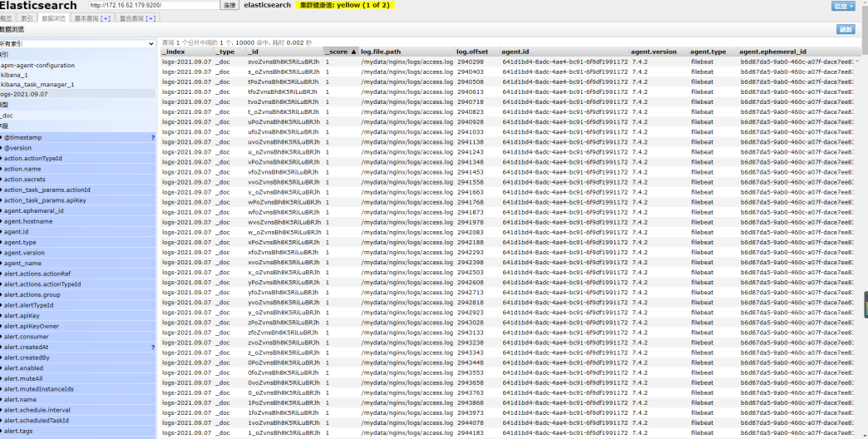The width and height of the screenshot is (868, 439).
Task: Click the 刷新 refresh button
Action: [x=846, y=29]
